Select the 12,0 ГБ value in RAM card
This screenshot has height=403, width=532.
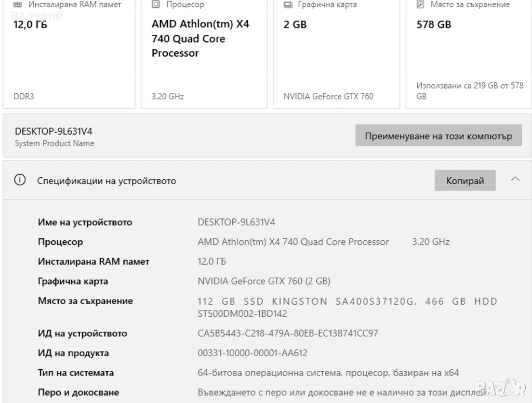coord(30,24)
